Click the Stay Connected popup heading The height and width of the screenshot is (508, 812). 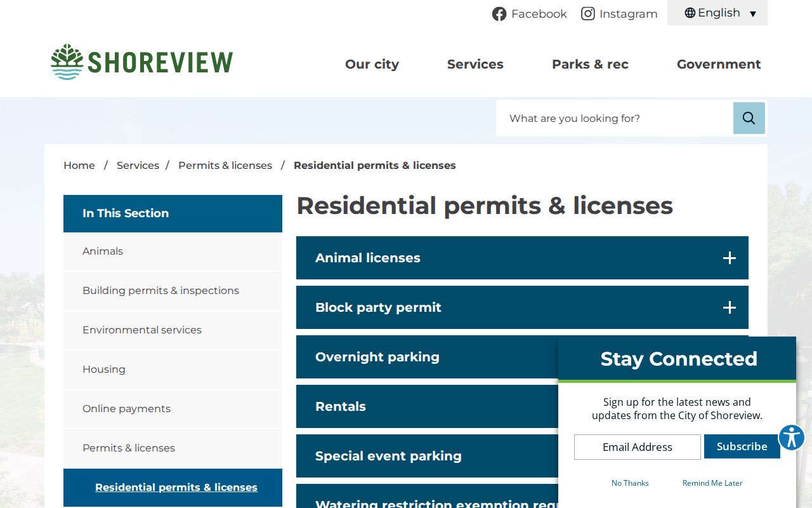pyautogui.click(x=679, y=359)
